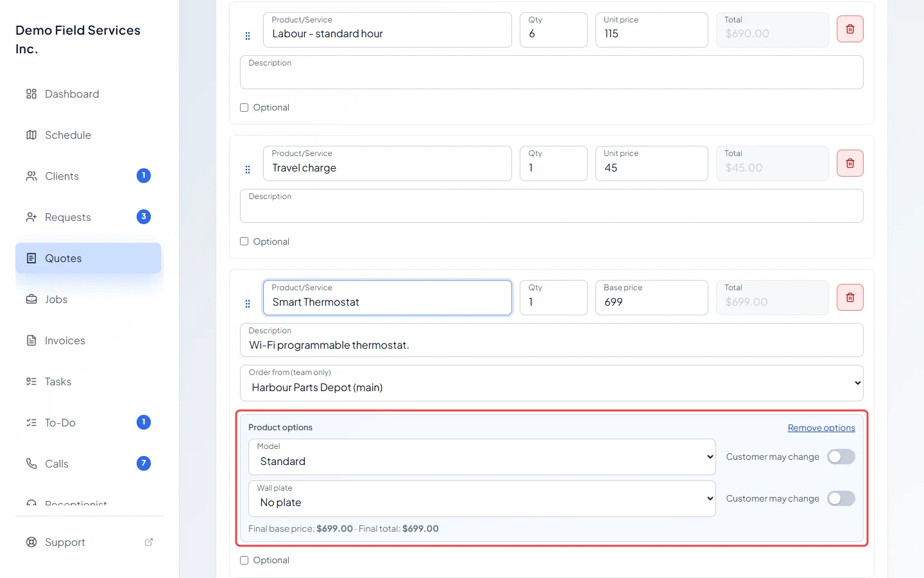
Task: Click the Requests person-plus icon in sidebar
Action: pyautogui.click(x=31, y=217)
